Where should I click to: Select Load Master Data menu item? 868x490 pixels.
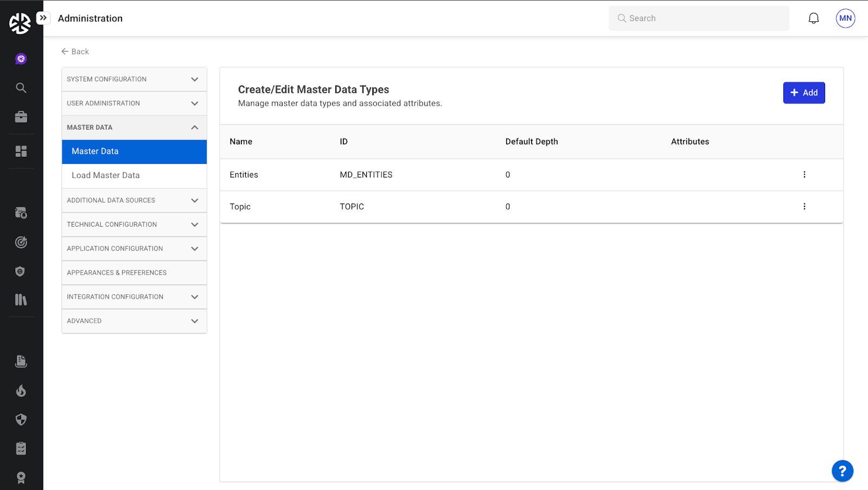(x=106, y=175)
